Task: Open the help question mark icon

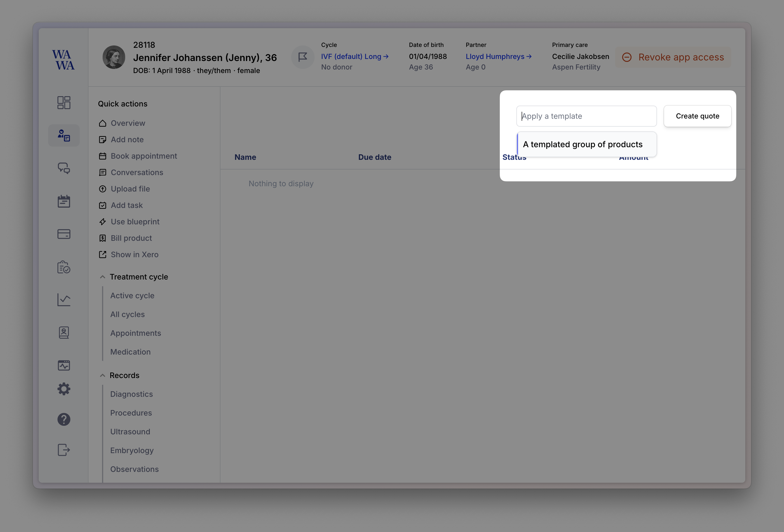Action: (64, 419)
